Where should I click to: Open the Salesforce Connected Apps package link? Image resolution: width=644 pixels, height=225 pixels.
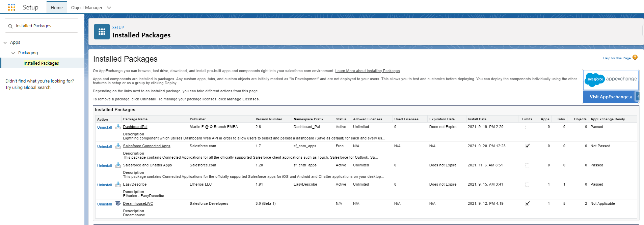146,146
